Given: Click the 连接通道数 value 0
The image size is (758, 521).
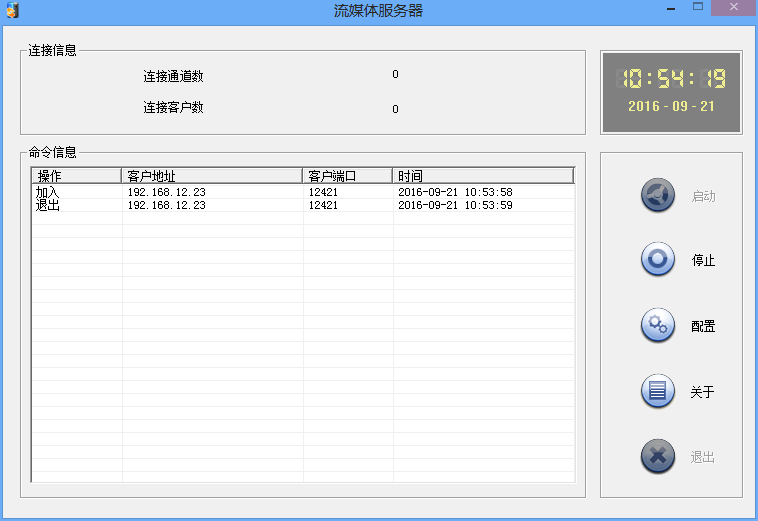Looking at the screenshot, I should click(395, 74).
